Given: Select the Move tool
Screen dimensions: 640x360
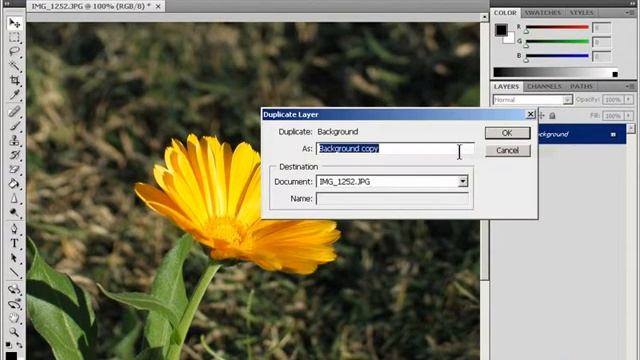Looking at the screenshot, I should click(x=14, y=23).
